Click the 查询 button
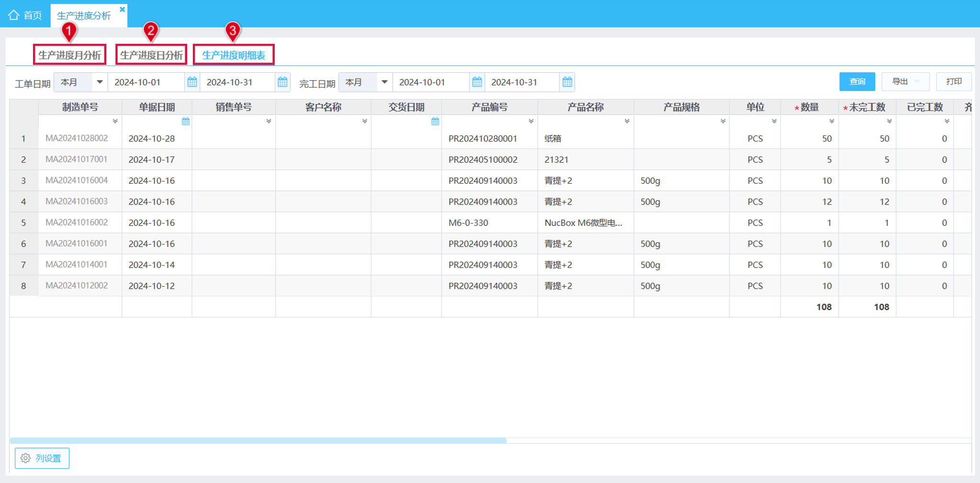980x483 pixels. [x=857, y=81]
